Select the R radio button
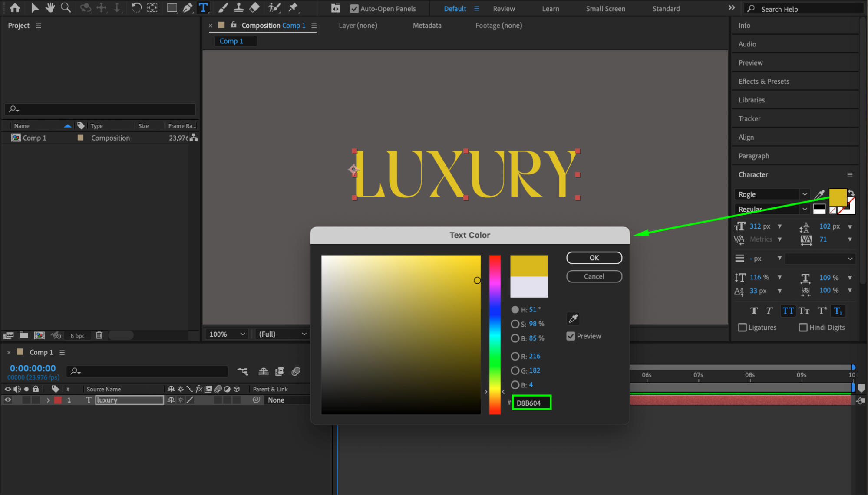 (515, 356)
